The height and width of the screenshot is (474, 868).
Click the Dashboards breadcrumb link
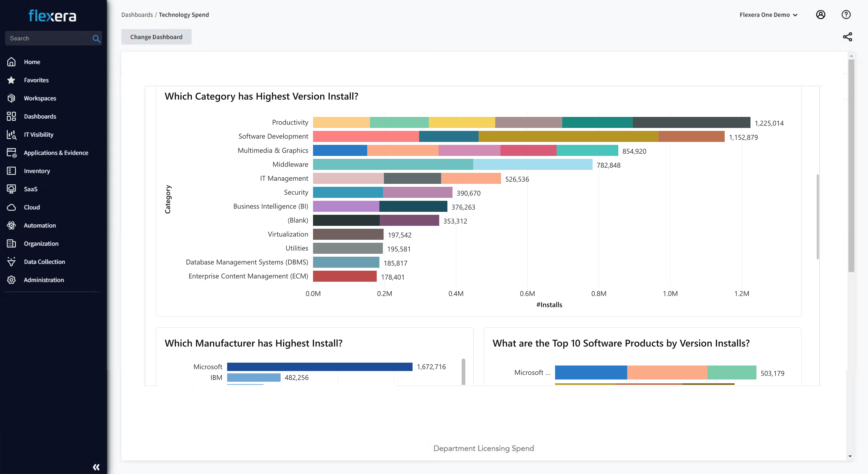tap(137, 15)
